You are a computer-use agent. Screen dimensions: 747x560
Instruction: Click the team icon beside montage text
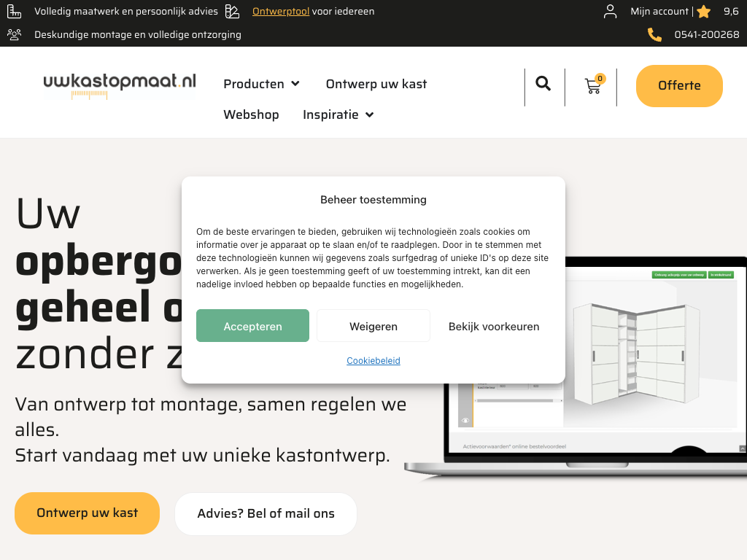(x=15, y=35)
